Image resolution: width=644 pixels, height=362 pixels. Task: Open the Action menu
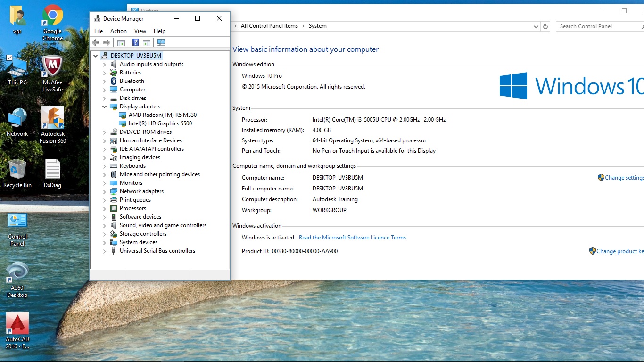118,31
